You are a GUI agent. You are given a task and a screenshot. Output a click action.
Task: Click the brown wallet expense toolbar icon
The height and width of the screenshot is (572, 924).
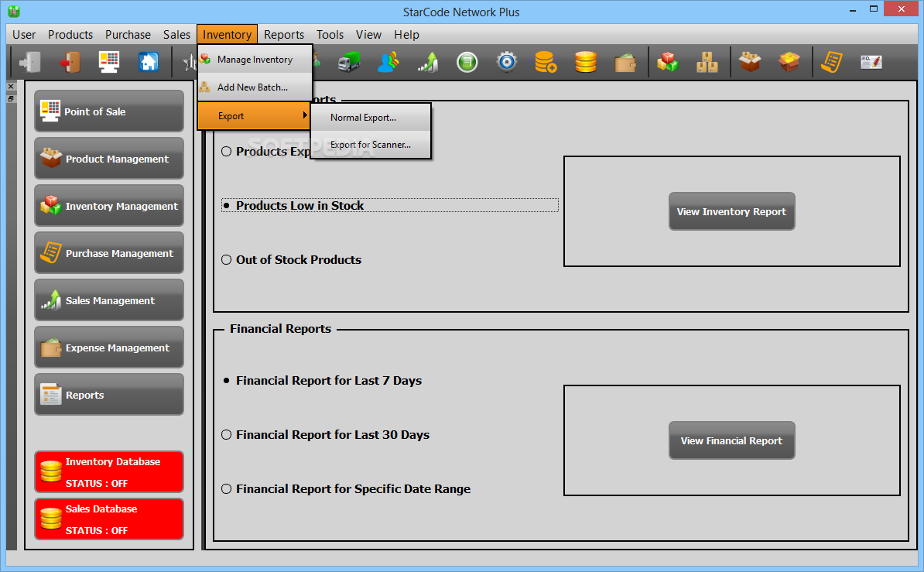[x=625, y=62]
